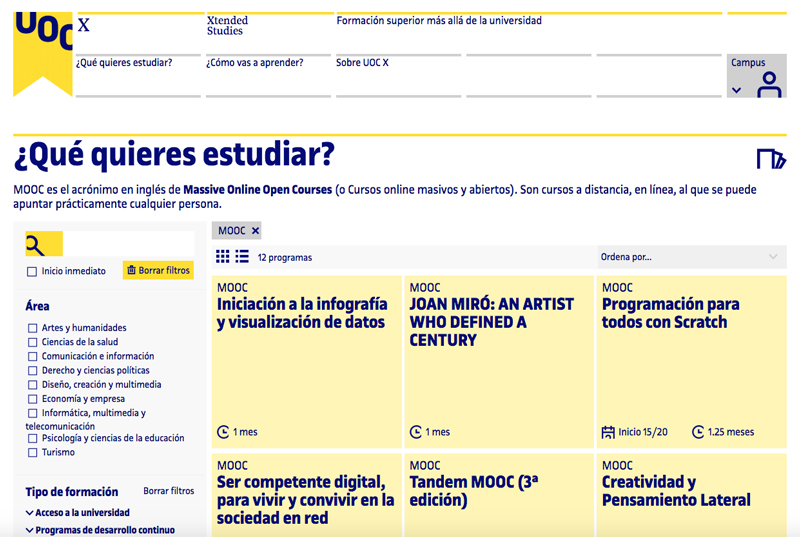Click the trash icon in Borrar filtros

[132, 271]
